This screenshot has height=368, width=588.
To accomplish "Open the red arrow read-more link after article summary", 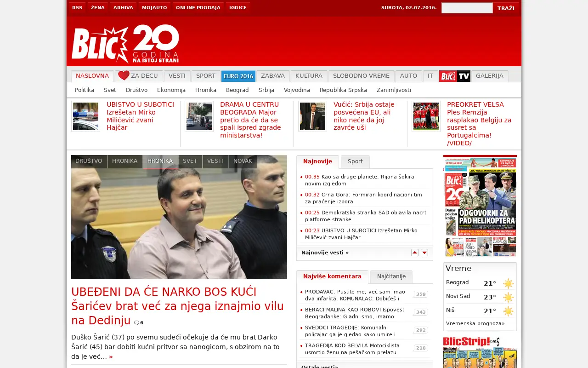I will (111, 356).
